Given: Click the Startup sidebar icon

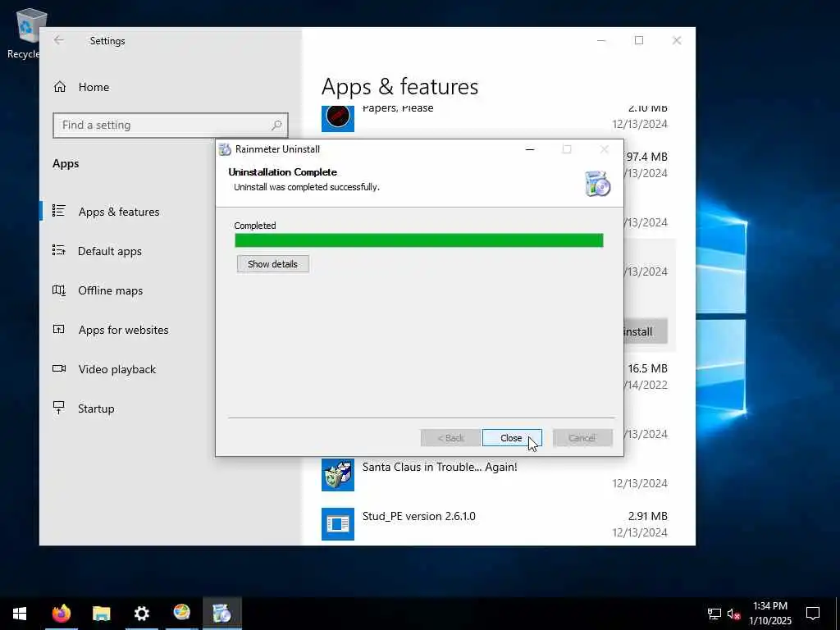Looking at the screenshot, I should point(59,408).
